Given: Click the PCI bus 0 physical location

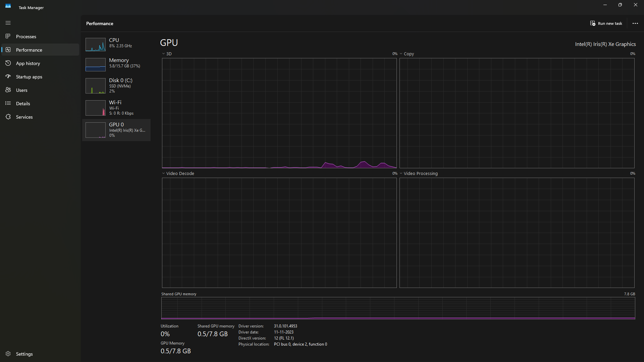Looking at the screenshot, I should click(301, 344).
